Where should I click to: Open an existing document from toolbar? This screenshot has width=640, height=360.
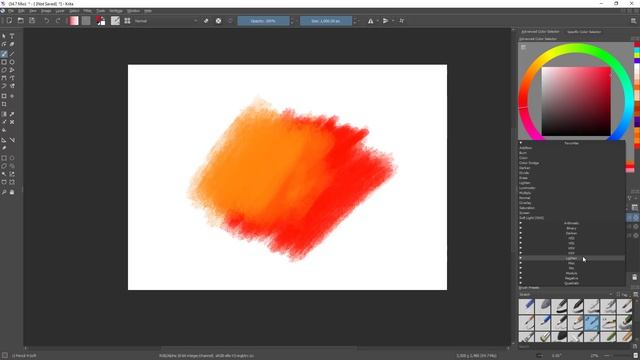tap(20, 20)
